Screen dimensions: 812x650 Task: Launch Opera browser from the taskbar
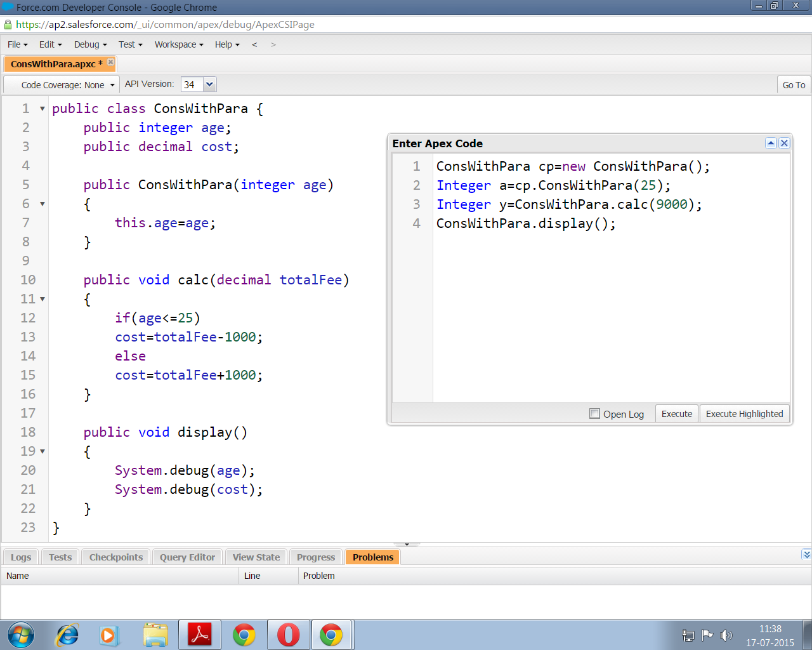coord(288,635)
